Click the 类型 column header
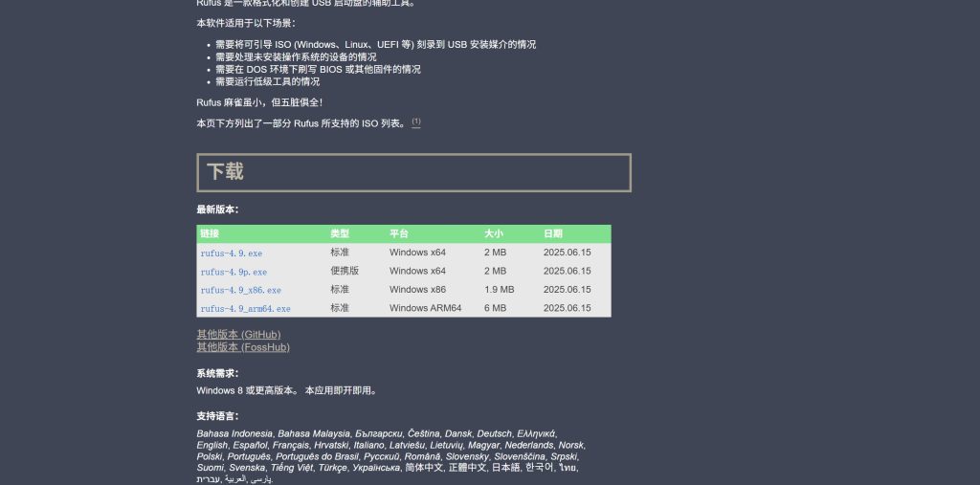The image size is (980, 485). 340,233
